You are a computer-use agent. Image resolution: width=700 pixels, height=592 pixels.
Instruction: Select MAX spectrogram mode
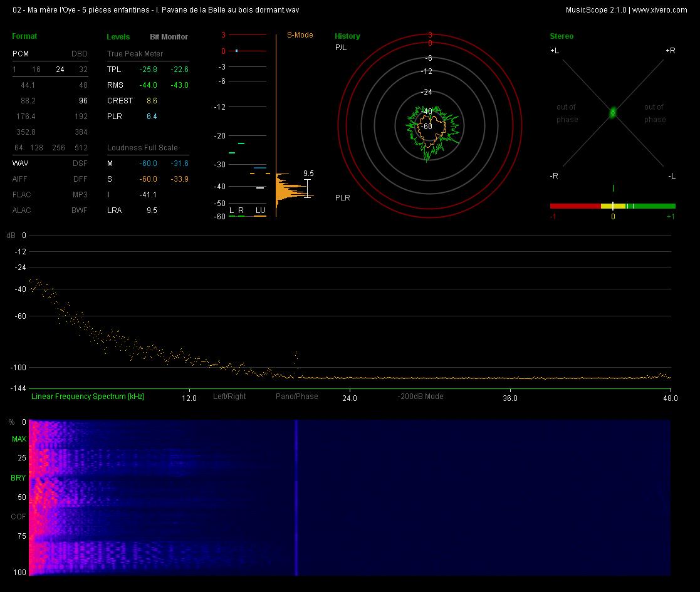pos(19,439)
